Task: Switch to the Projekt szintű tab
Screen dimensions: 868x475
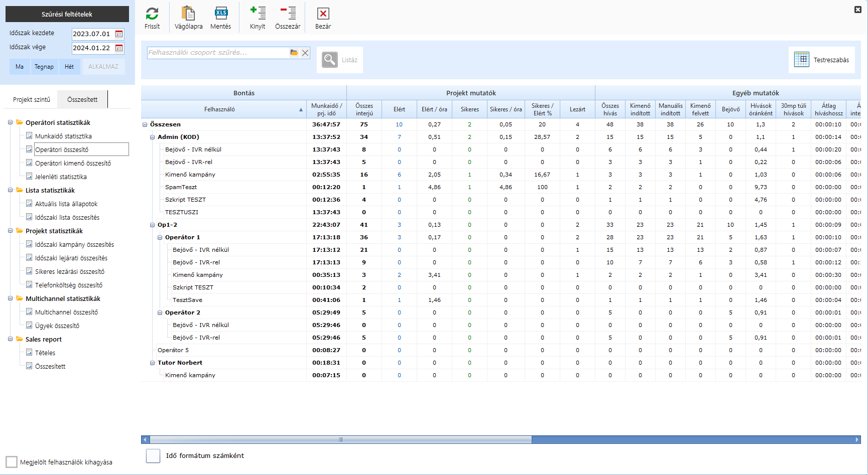Action: pos(32,100)
